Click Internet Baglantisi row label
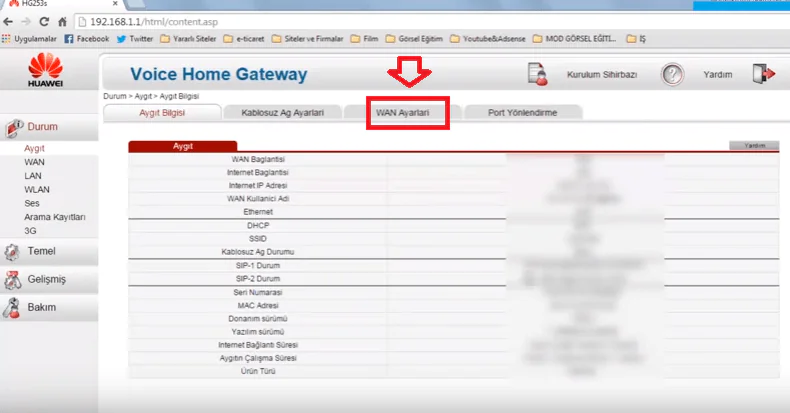 coord(258,172)
